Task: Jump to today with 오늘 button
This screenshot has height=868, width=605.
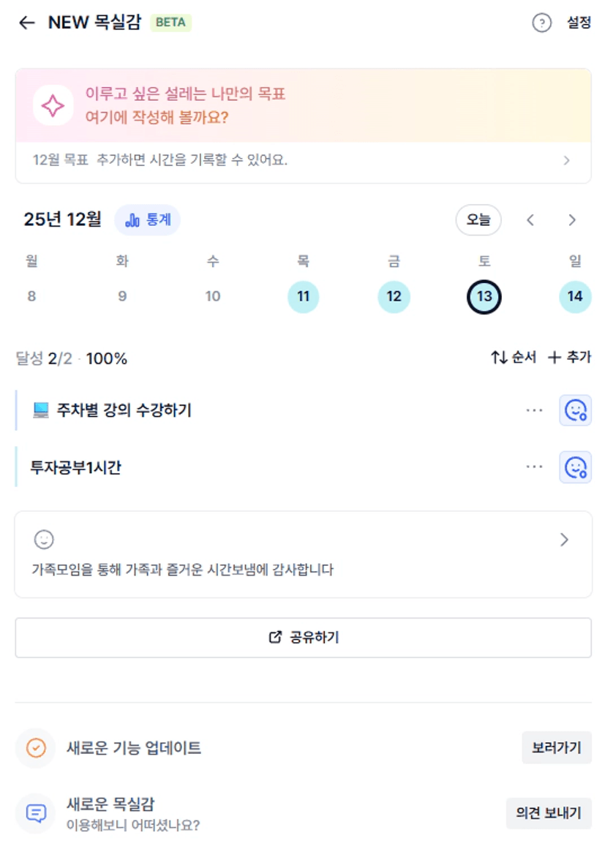Action: (x=478, y=220)
